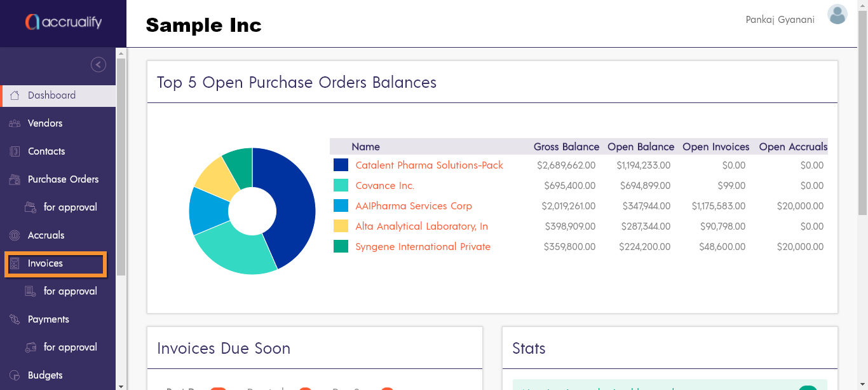Click the Accruals icon in sidebar
The height and width of the screenshot is (390, 868).
pos(15,235)
